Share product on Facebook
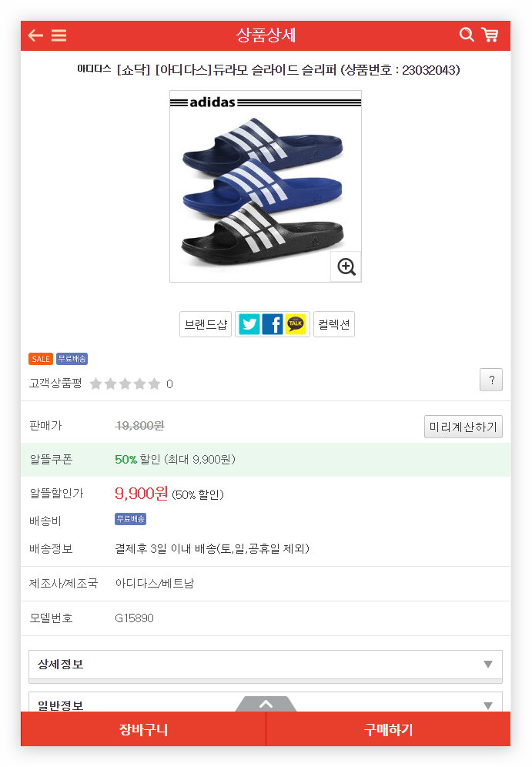 273,324
